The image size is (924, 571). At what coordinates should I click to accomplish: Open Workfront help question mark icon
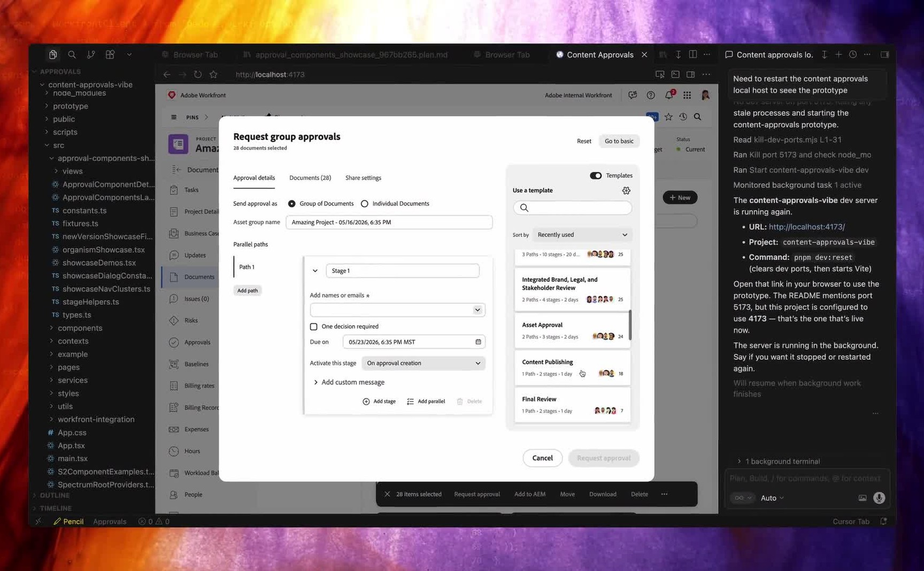651,95
